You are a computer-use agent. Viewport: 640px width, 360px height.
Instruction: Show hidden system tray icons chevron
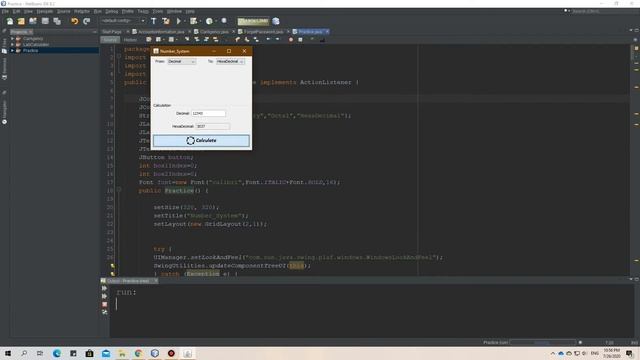(x=553, y=353)
